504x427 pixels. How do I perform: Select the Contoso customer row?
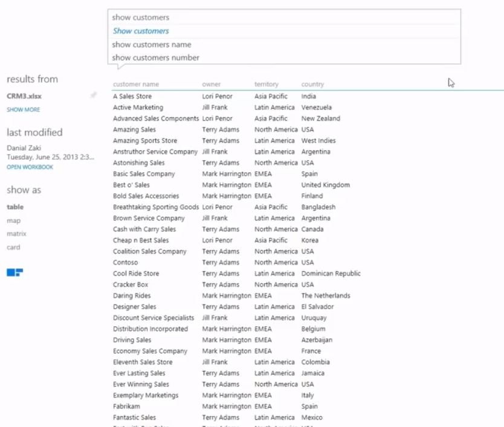(125, 263)
